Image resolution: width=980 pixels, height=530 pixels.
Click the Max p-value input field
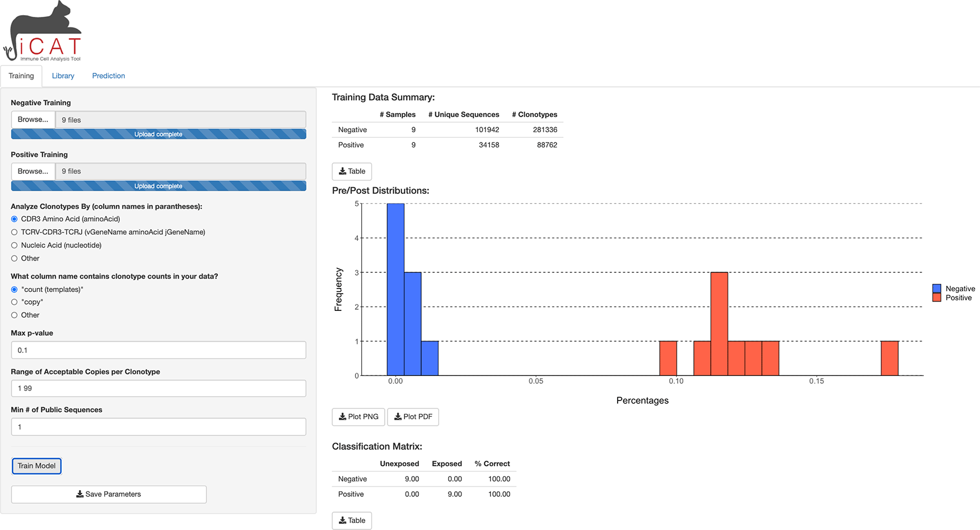click(x=158, y=350)
